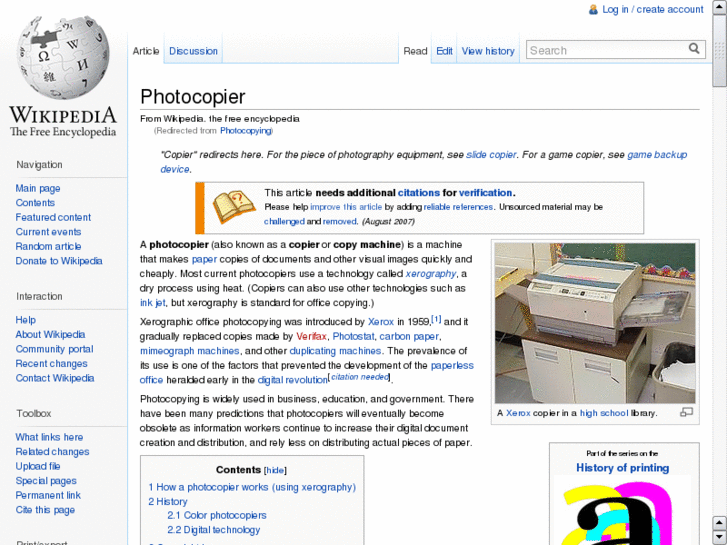Open high school link in caption

pos(604,413)
